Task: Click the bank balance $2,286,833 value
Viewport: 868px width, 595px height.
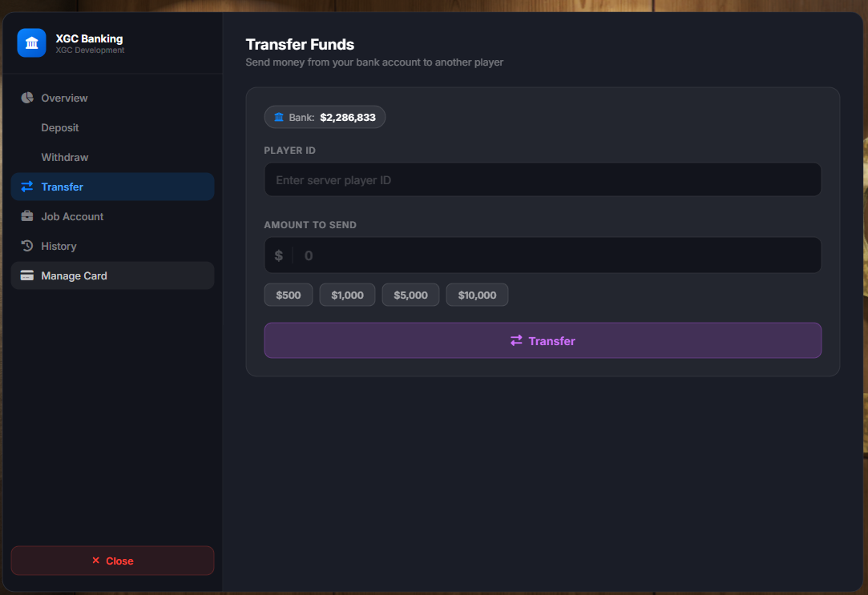Action: pos(348,117)
